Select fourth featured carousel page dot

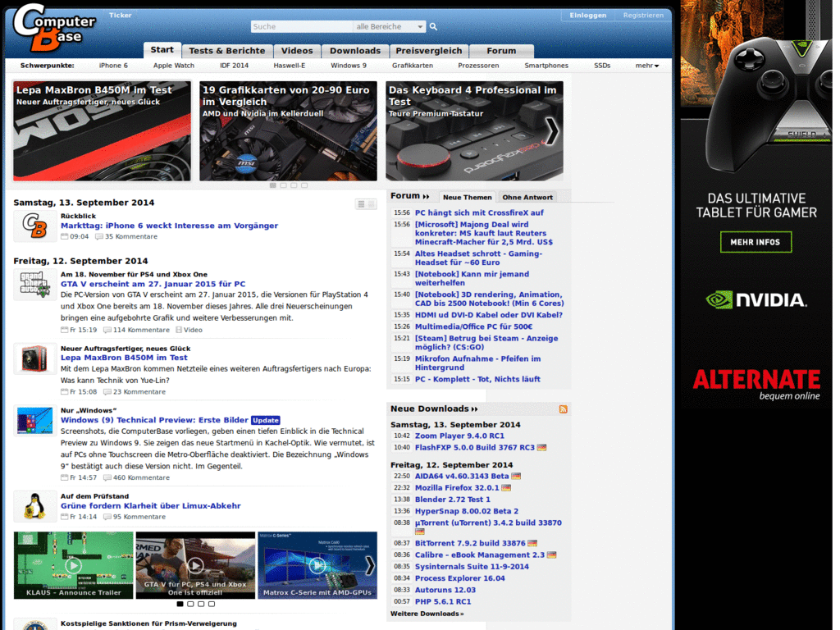(304, 185)
